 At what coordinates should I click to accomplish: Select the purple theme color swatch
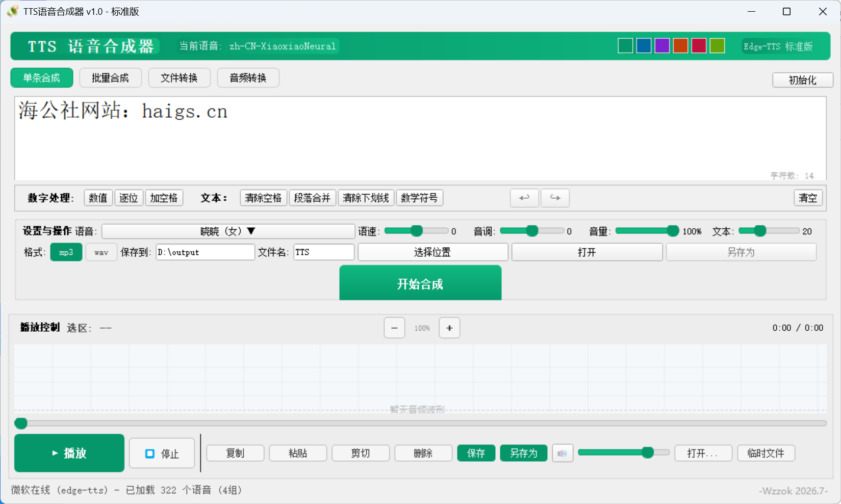coord(662,46)
